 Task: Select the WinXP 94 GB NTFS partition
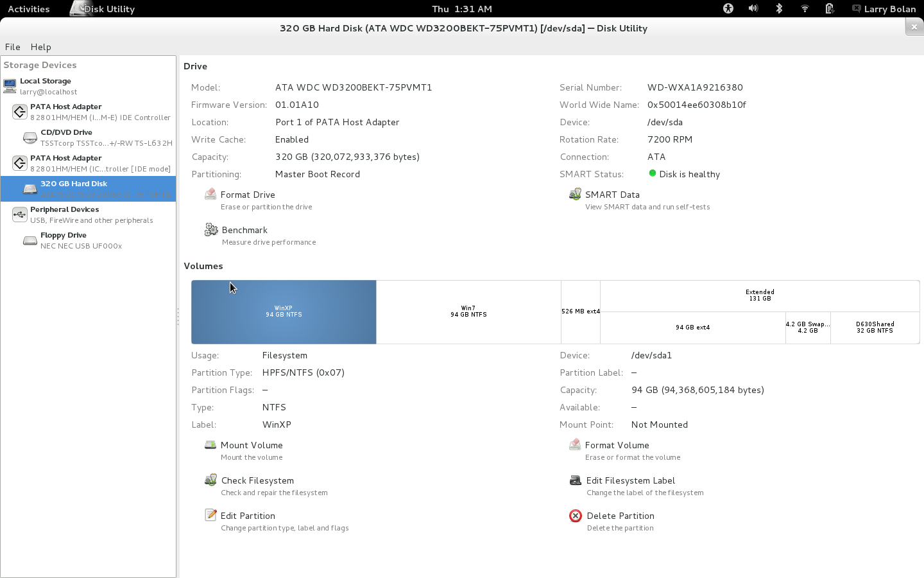pos(284,312)
